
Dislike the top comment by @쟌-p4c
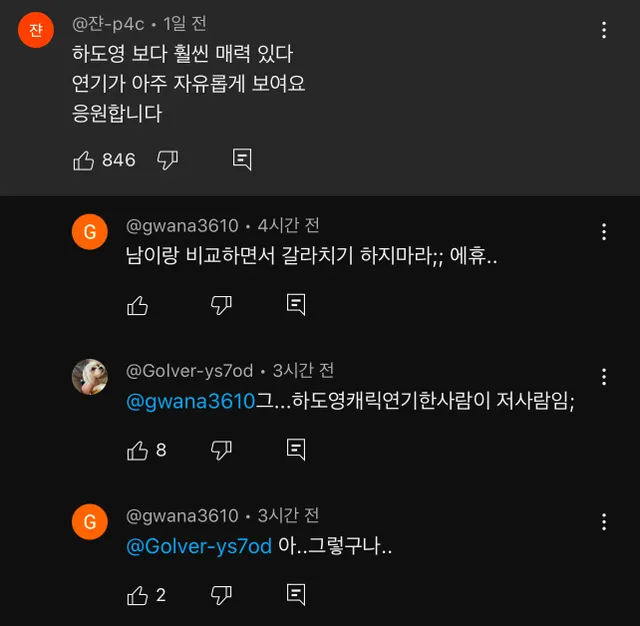168,160
